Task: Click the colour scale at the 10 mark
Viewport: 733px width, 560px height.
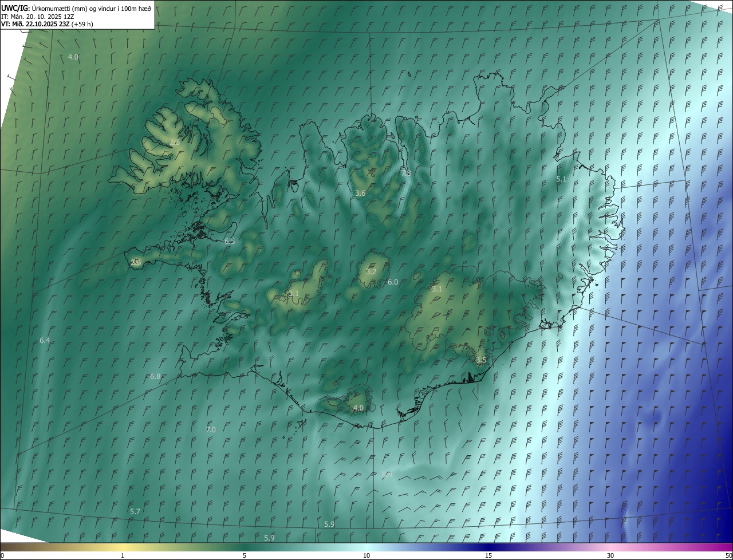Action: 366,555
